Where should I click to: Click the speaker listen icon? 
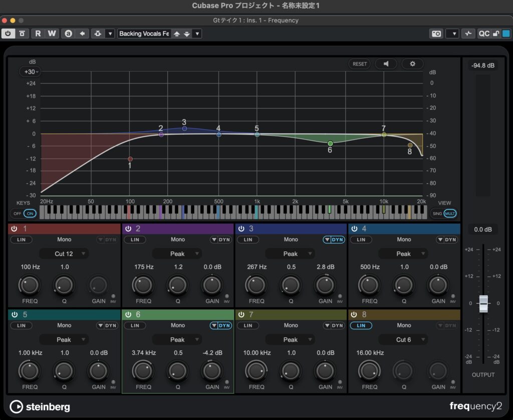coord(386,64)
